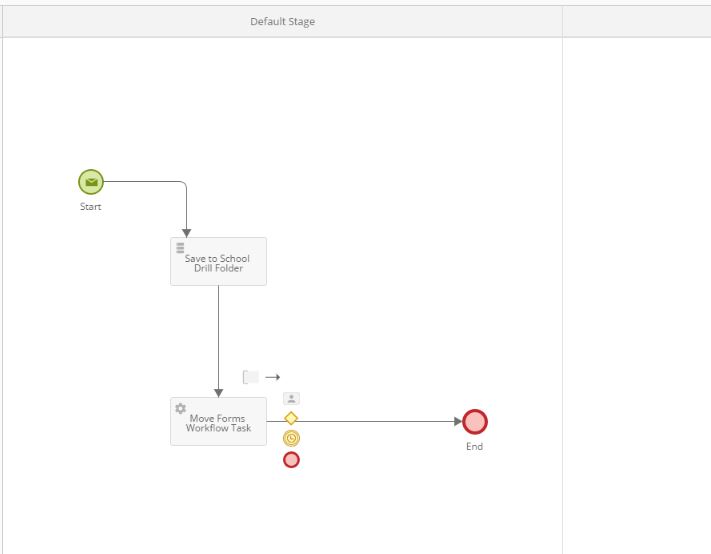The height and width of the screenshot is (554, 711).
Task: Click the Default Stage header
Action: click(282, 22)
